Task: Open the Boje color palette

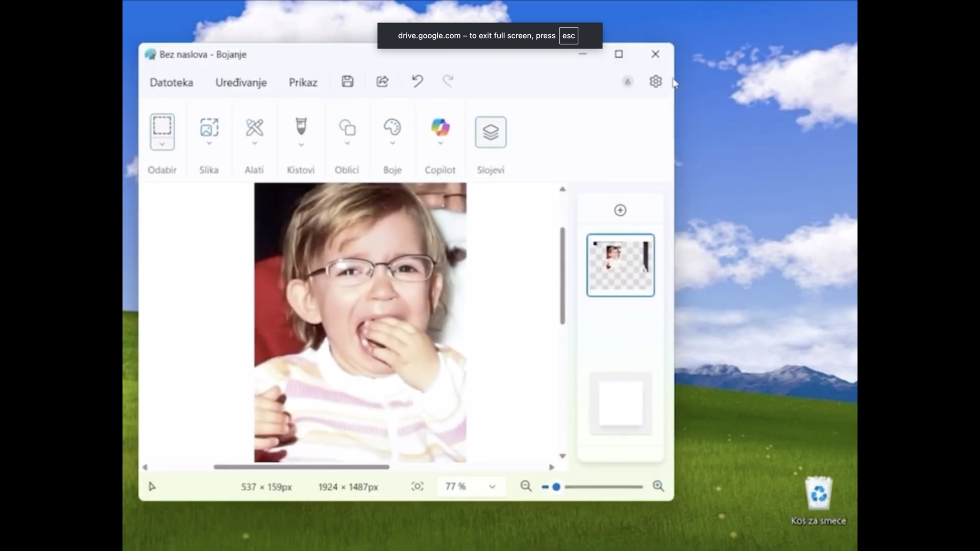Action: pos(392,127)
